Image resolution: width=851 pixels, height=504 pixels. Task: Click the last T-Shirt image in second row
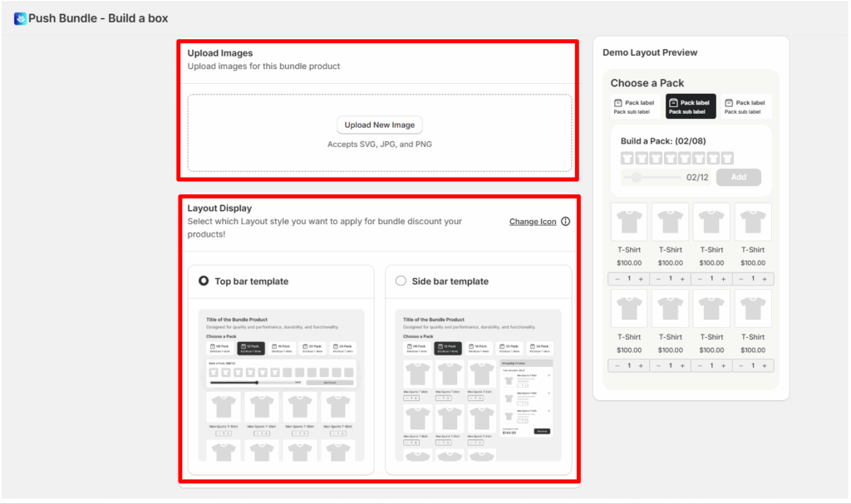[x=753, y=308]
